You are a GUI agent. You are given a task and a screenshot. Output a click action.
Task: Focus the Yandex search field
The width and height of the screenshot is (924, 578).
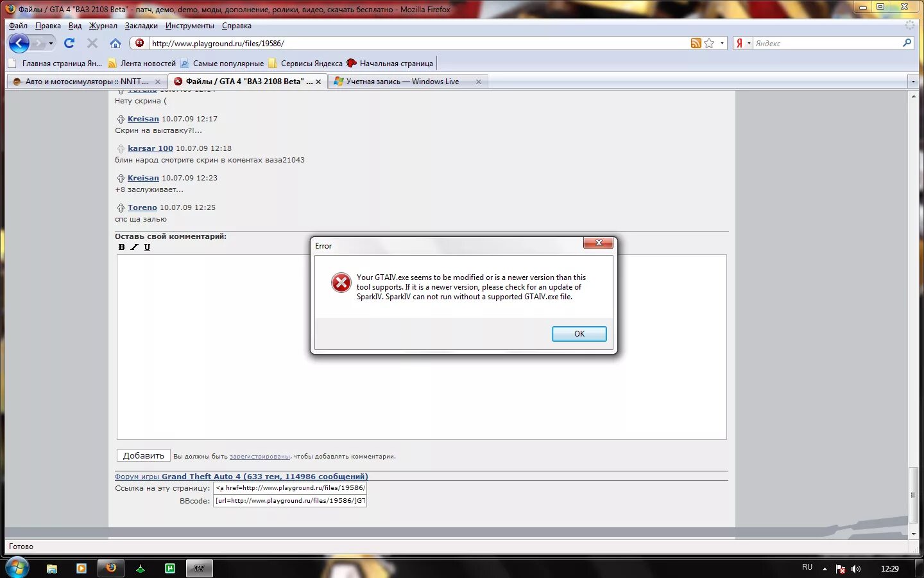coord(826,43)
